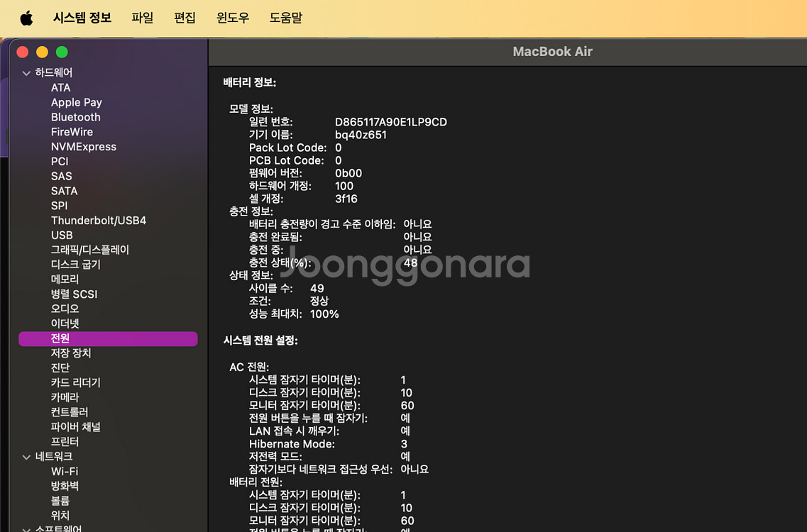Select FireWire in the sidebar
This screenshot has width=807, height=532.
coord(72,132)
